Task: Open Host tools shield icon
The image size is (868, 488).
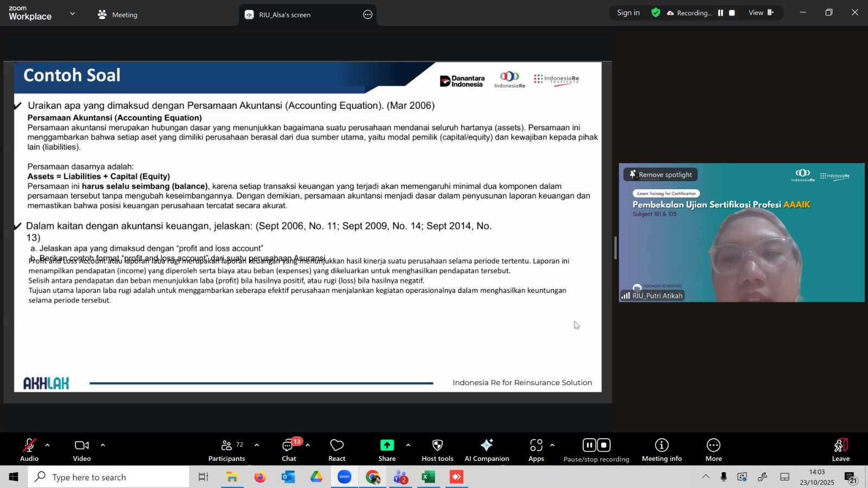Action: [437, 450]
